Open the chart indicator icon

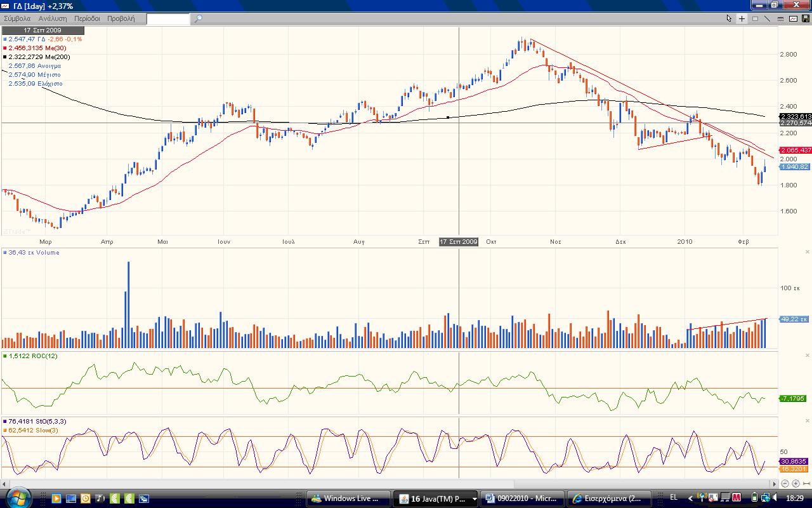(x=793, y=19)
